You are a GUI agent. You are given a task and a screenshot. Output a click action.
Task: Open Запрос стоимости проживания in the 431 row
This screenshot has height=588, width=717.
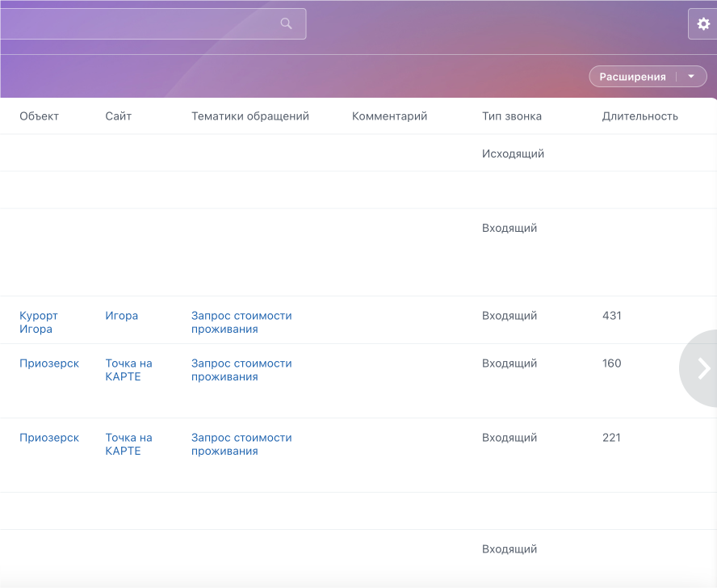tap(241, 322)
